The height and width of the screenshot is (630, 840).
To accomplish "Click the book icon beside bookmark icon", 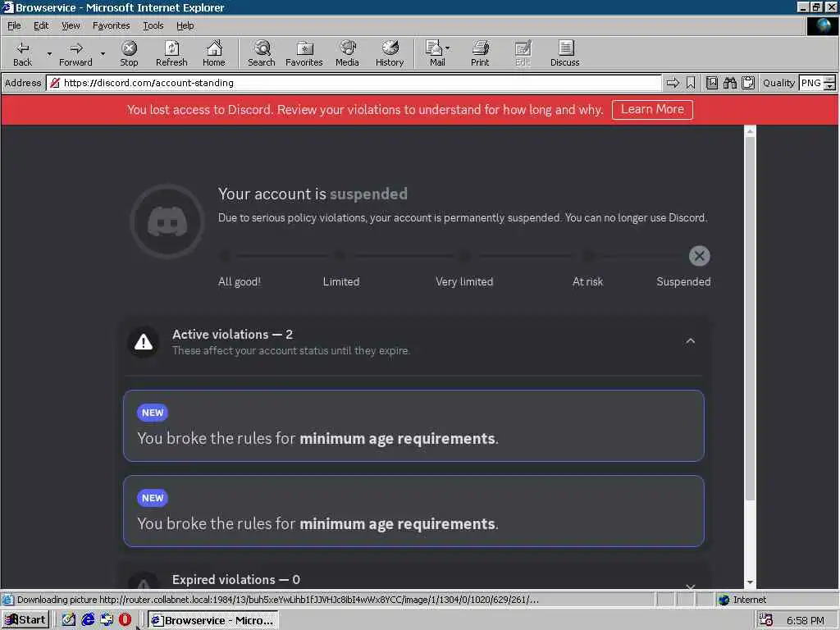I will point(711,83).
